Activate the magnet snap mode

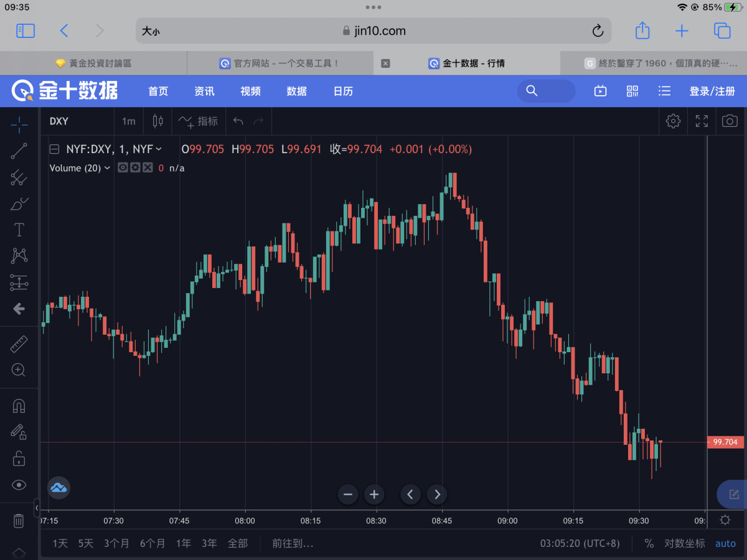point(19,406)
